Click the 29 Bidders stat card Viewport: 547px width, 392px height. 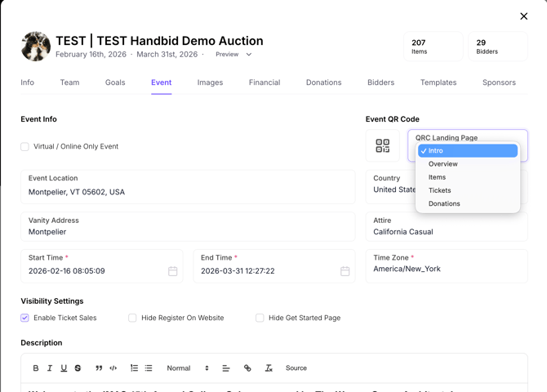[x=498, y=47]
